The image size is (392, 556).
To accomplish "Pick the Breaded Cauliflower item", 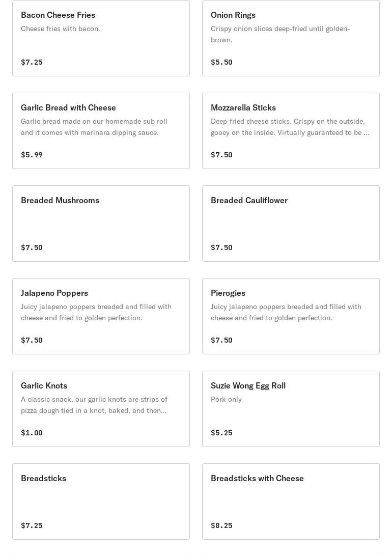I will point(291,224).
